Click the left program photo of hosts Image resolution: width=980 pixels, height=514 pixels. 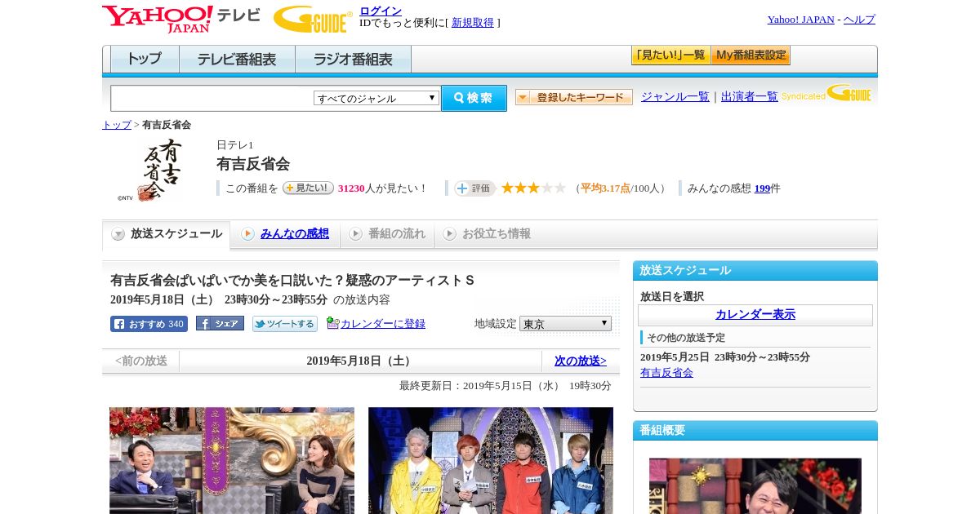232,461
